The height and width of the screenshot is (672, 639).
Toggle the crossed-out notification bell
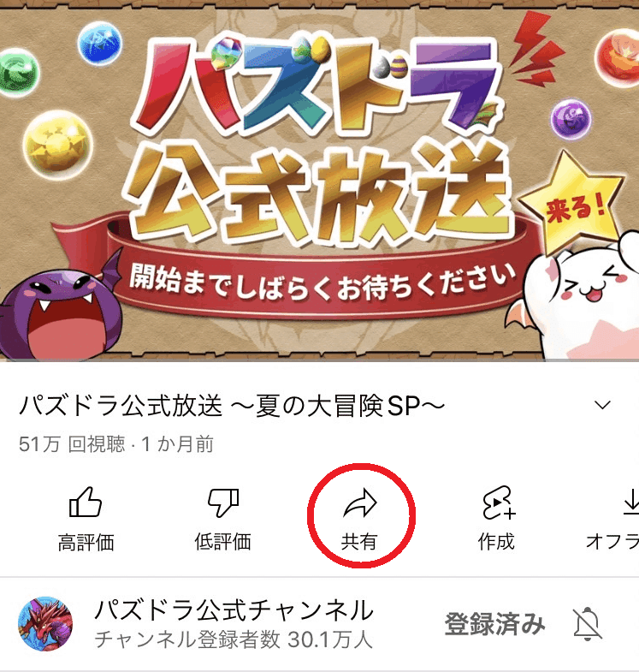588,623
